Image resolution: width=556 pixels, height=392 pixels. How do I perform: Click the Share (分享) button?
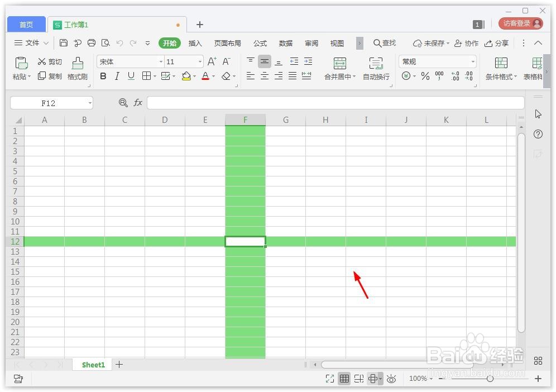coord(497,44)
